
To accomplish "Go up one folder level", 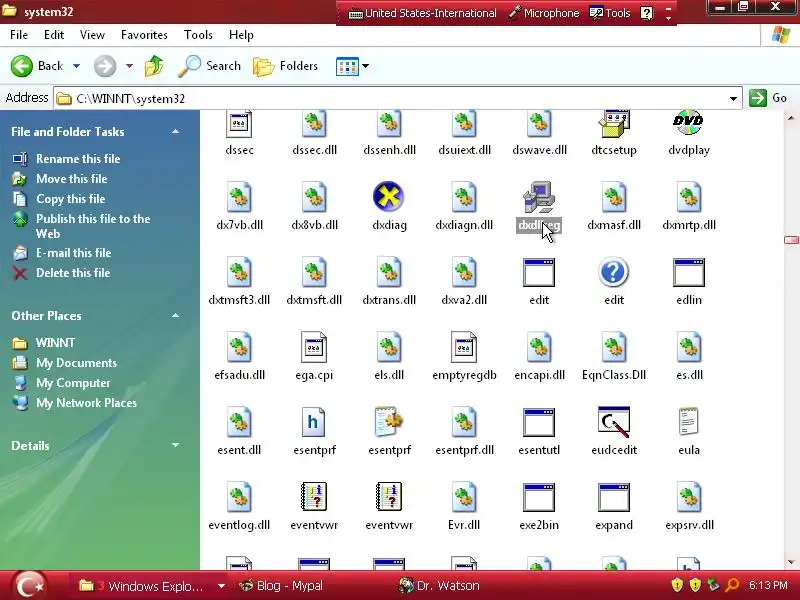I will (x=154, y=66).
